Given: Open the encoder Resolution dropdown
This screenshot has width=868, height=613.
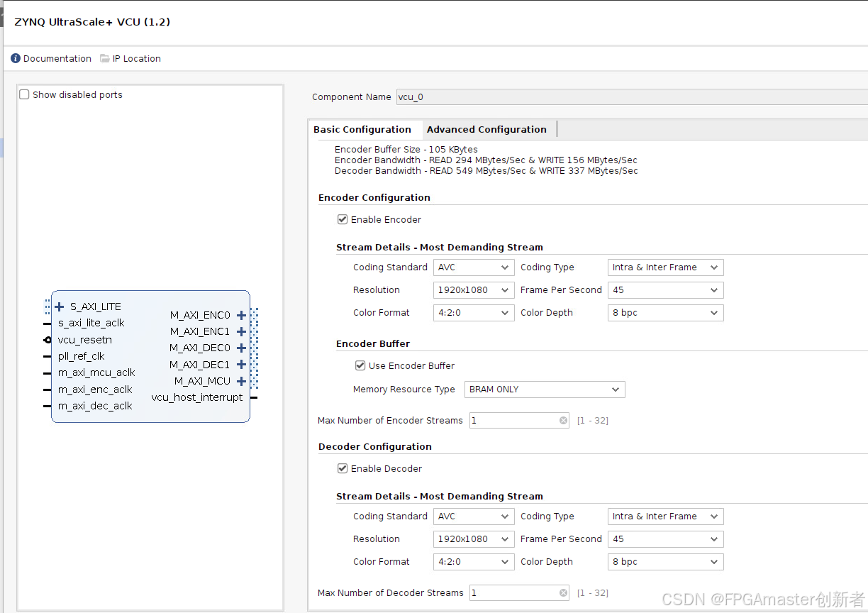Looking at the screenshot, I should coord(474,290).
